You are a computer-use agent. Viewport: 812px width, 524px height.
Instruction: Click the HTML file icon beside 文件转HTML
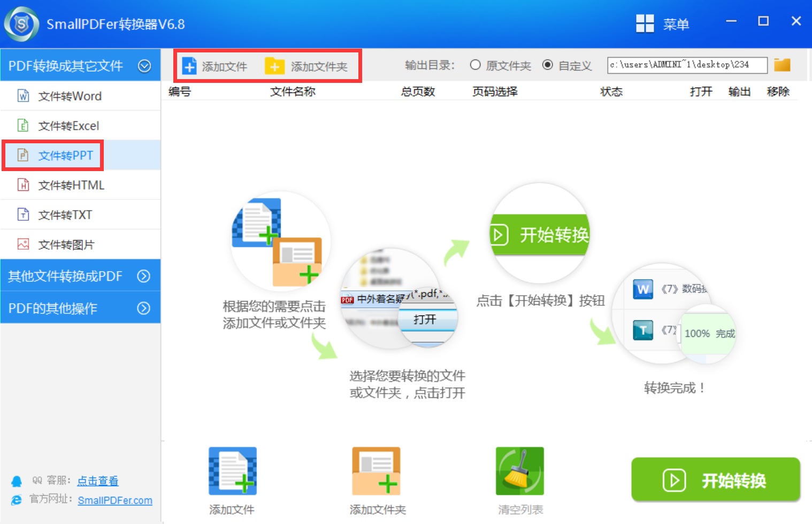click(x=23, y=185)
